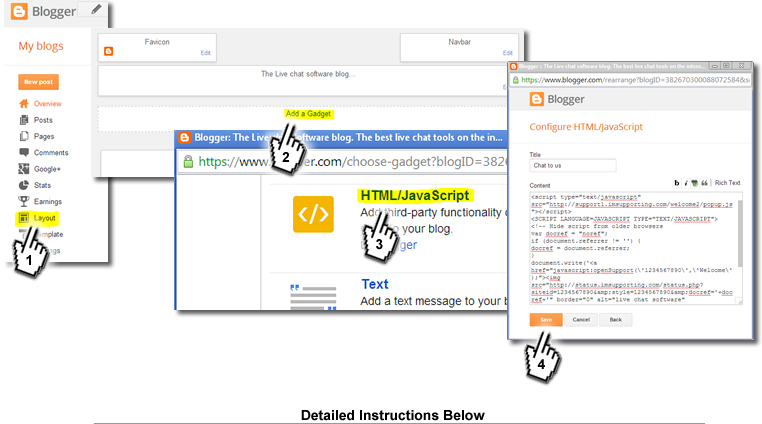The image size is (762, 424).
Task: Click the Blogger logo icon at top left
Action: [x=19, y=11]
